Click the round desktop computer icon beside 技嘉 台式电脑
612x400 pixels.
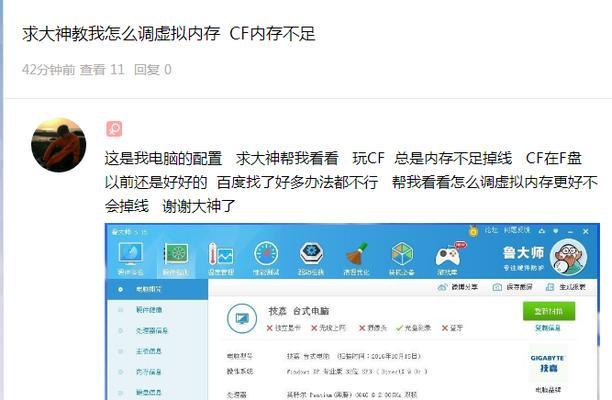click(x=242, y=319)
